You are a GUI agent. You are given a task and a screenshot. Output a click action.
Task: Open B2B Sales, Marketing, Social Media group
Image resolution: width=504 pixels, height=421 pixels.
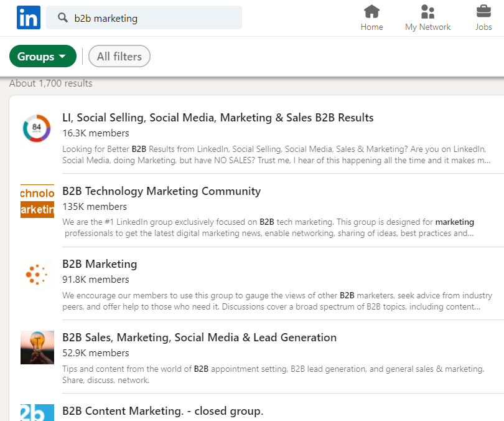tap(199, 338)
